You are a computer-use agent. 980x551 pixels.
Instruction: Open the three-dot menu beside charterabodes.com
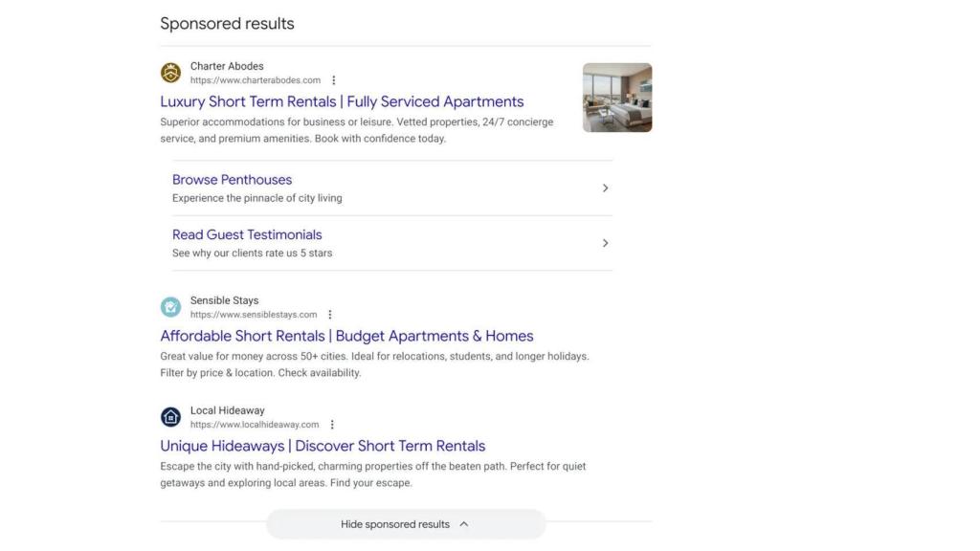(x=333, y=79)
